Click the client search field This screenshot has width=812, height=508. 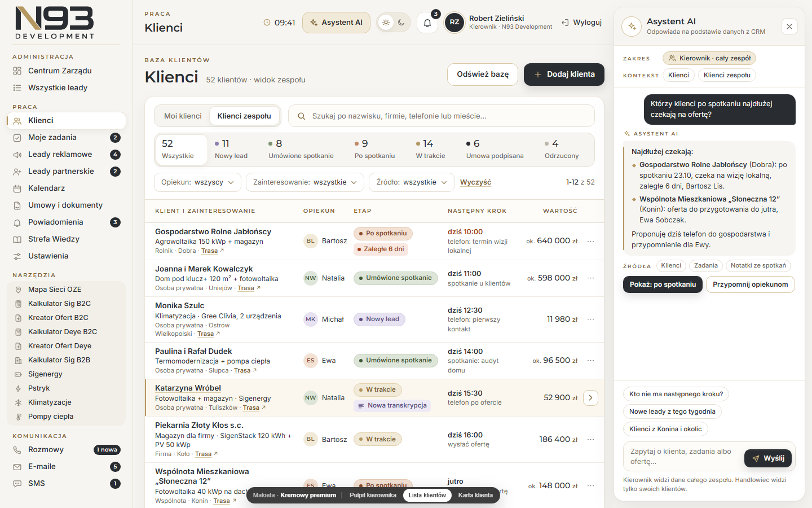[x=442, y=116]
